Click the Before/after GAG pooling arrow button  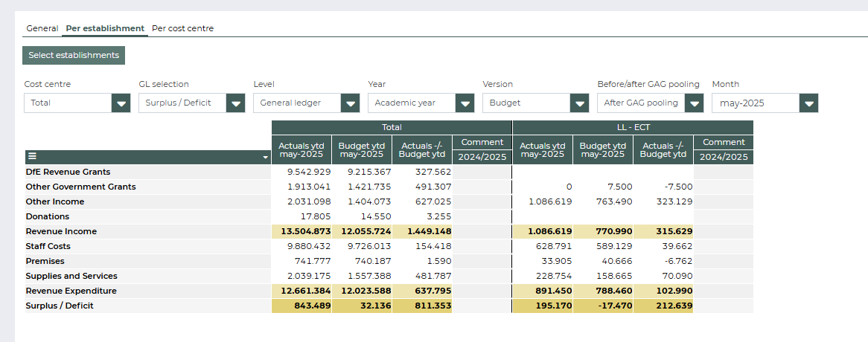pos(694,103)
